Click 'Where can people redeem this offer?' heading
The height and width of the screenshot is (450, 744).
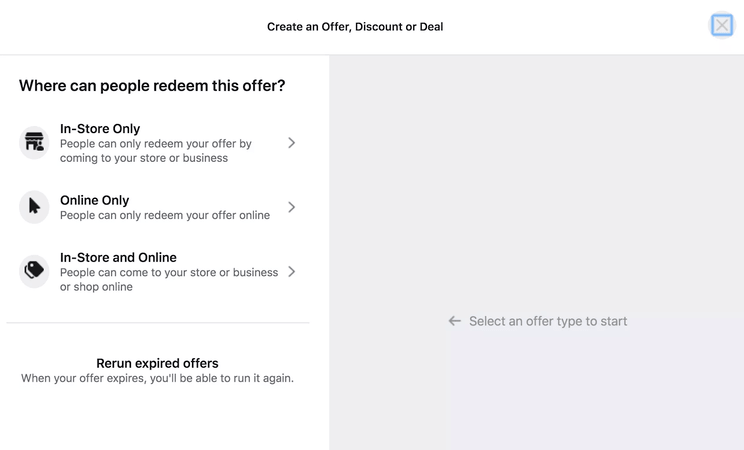(152, 85)
